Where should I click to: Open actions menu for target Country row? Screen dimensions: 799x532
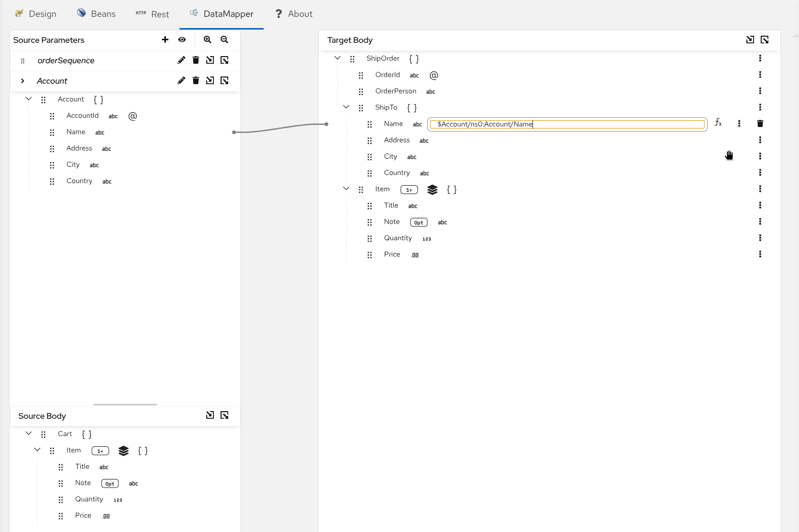[x=760, y=172]
